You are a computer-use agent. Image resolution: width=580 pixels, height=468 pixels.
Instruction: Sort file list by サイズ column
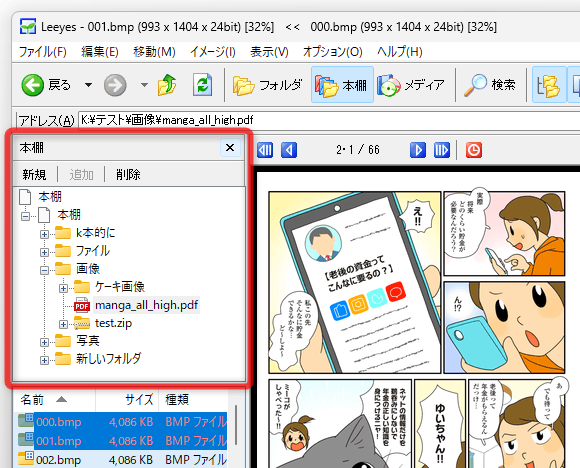127,400
